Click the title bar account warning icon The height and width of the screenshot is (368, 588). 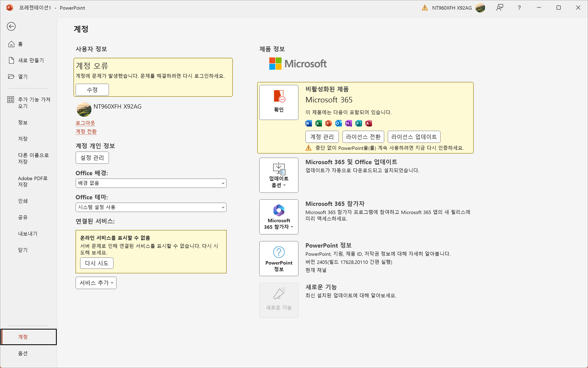(425, 8)
